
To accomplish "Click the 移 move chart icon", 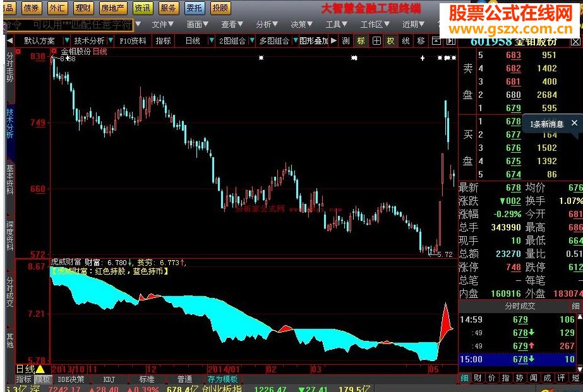I will [421, 41].
